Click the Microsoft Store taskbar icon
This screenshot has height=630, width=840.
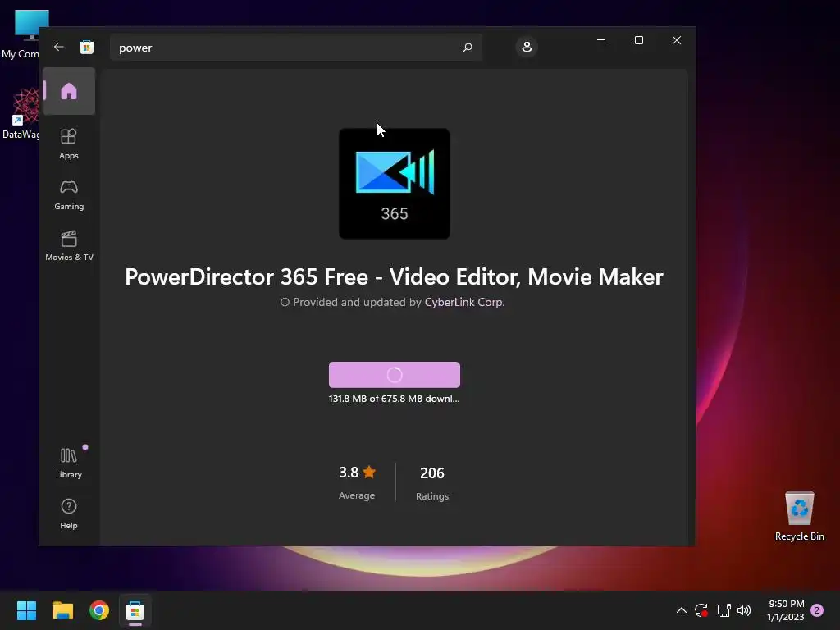point(135,610)
